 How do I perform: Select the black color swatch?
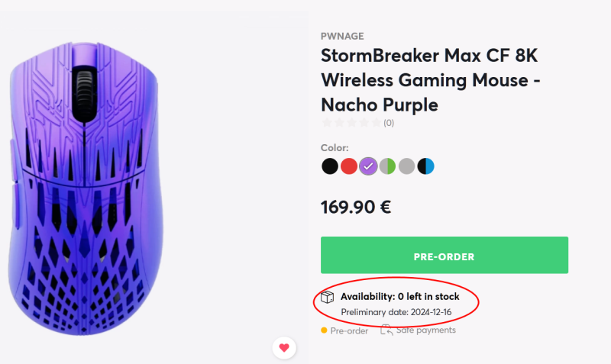[329, 166]
